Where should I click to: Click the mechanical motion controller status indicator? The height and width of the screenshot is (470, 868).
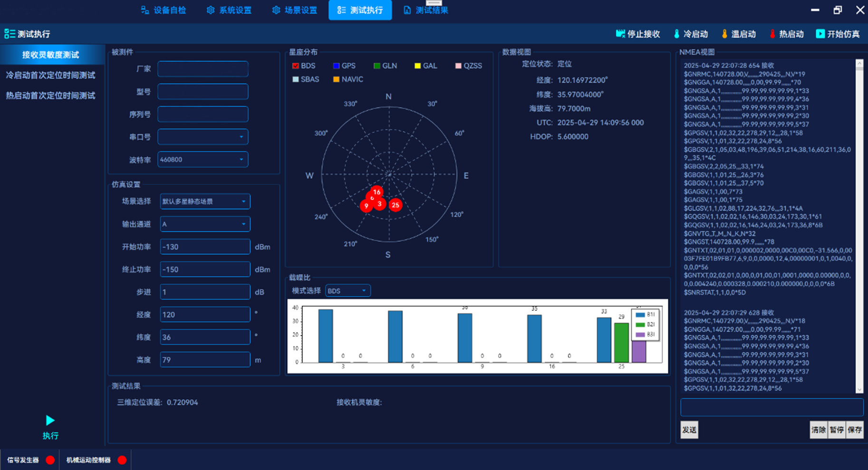point(122,460)
